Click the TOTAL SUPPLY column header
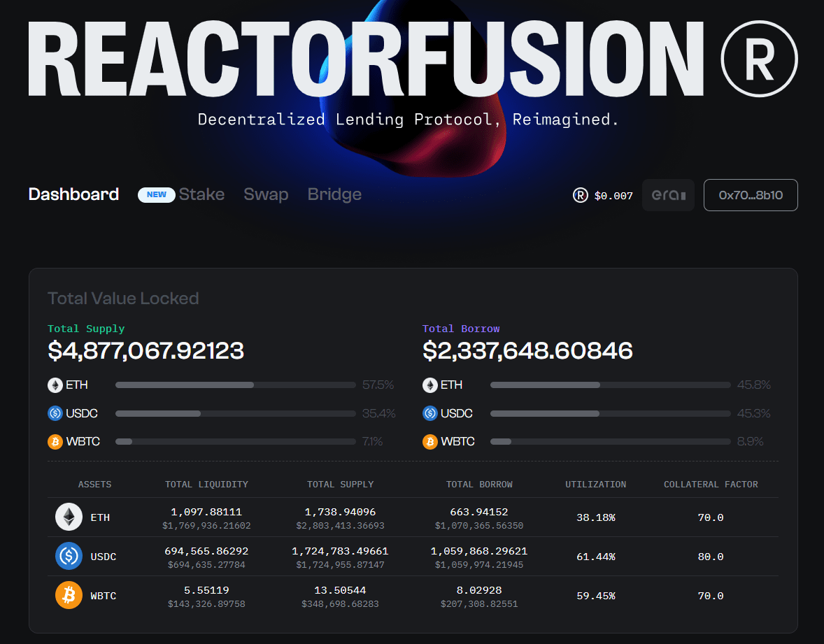Image resolution: width=824 pixels, height=644 pixels. (x=340, y=485)
